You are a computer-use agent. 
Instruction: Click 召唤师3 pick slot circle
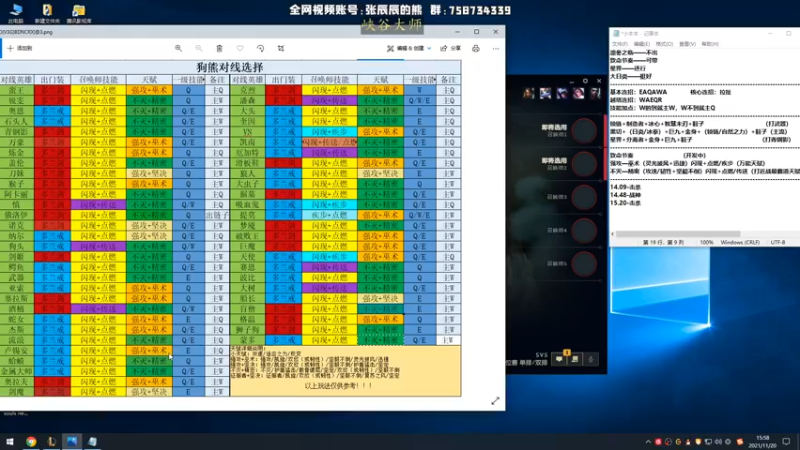584,197
